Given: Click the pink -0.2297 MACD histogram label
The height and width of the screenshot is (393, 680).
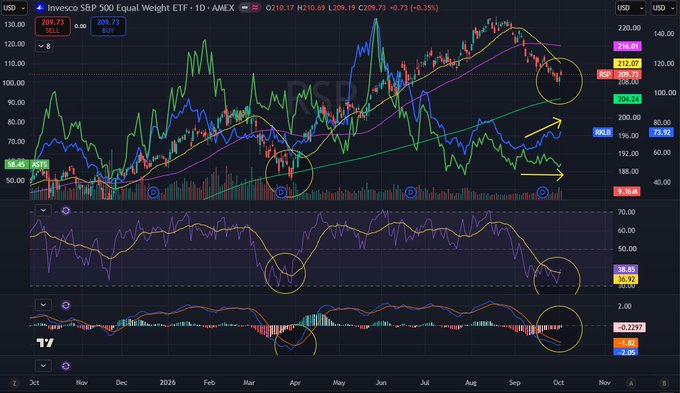Looking at the screenshot, I should 629,328.
